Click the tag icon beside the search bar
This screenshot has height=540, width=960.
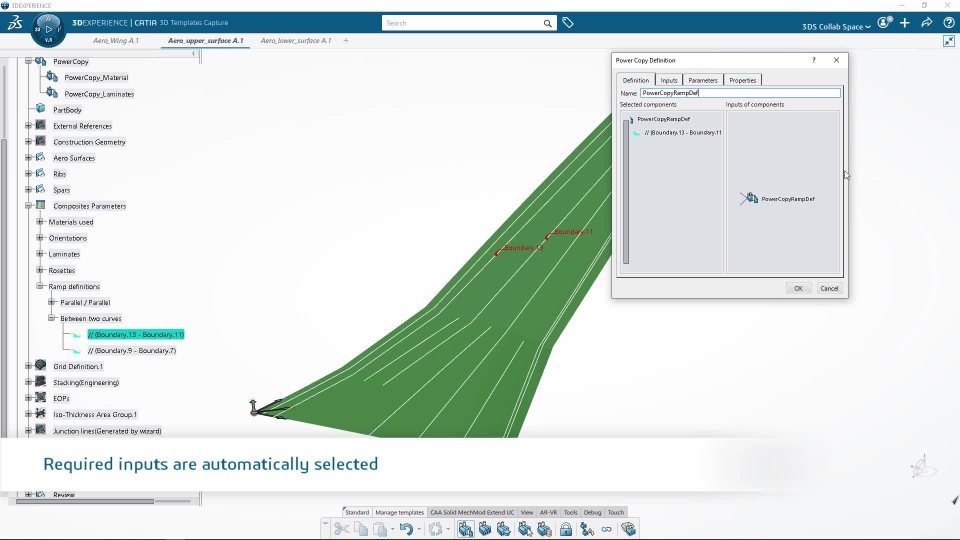[568, 23]
